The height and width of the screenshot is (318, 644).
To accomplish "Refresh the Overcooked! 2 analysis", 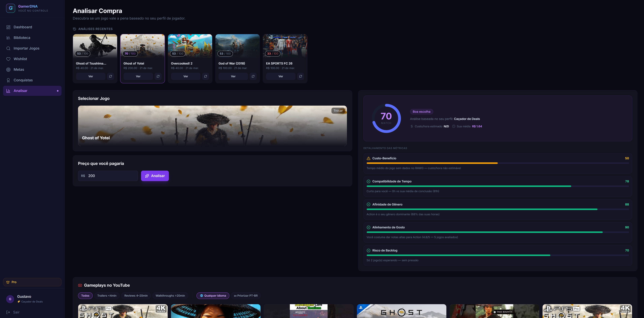I will click(x=206, y=76).
